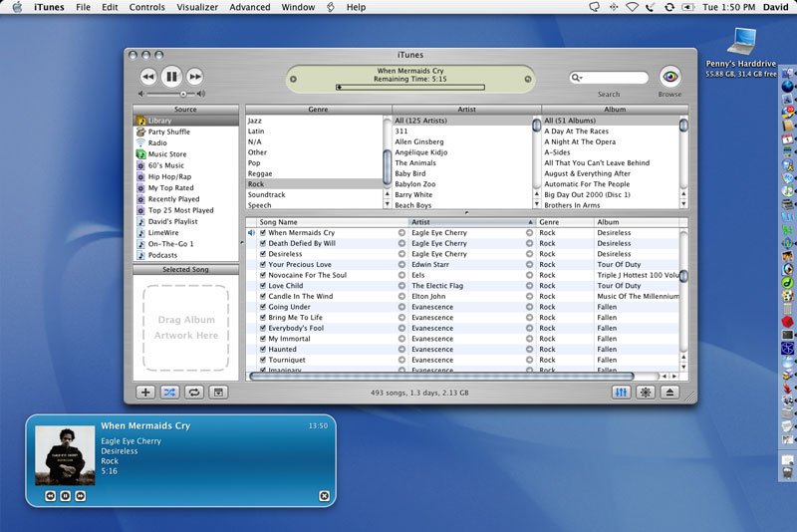Select David's Playlist in sources
Viewport: 797px width, 532px height.
(x=185, y=221)
